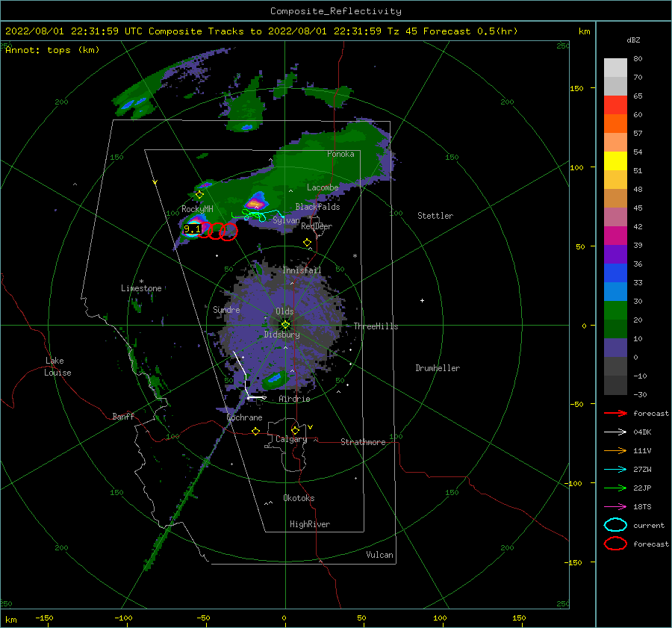
Task: Click the yellow diamond marker near RockyMH
Action: 199,195
